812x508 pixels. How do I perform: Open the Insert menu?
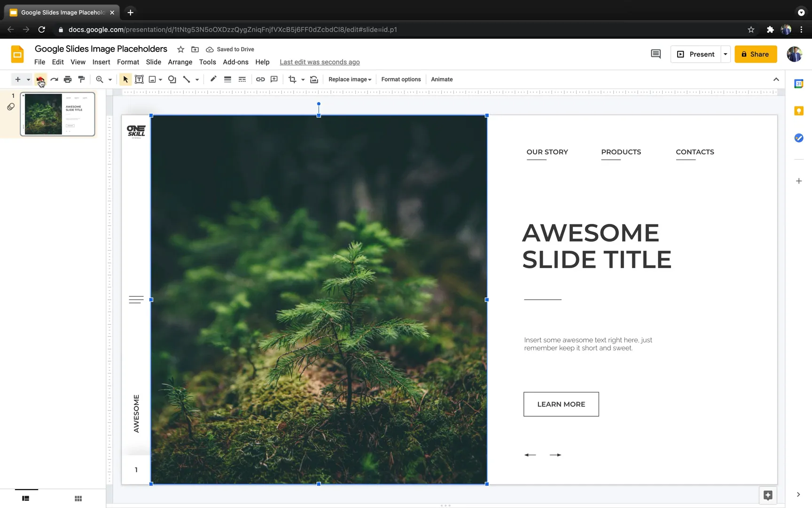point(101,62)
